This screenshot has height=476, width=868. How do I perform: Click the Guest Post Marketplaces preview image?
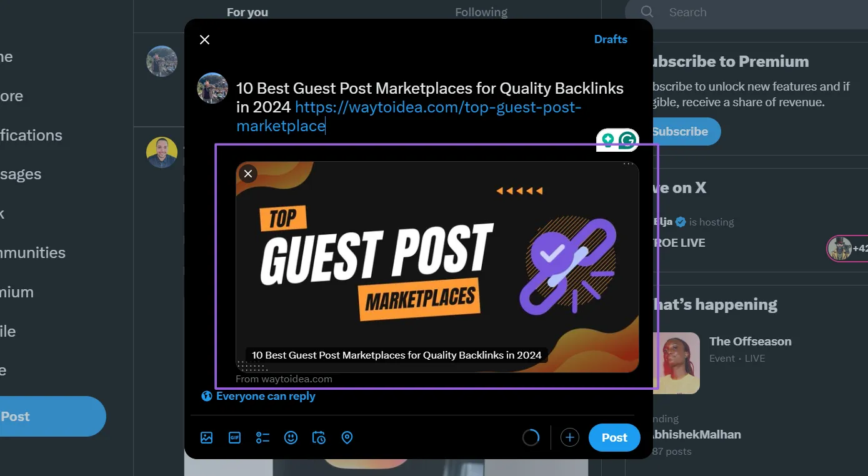[x=437, y=262]
